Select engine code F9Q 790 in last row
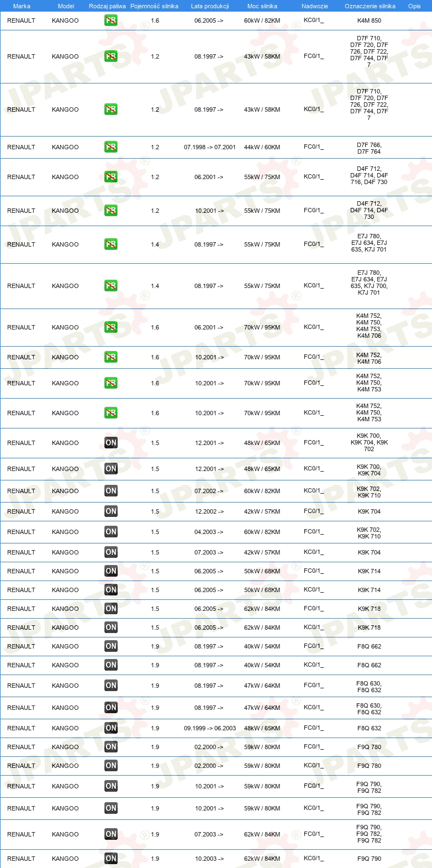Viewport: 432px width, 868px height. click(x=369, y=859)
